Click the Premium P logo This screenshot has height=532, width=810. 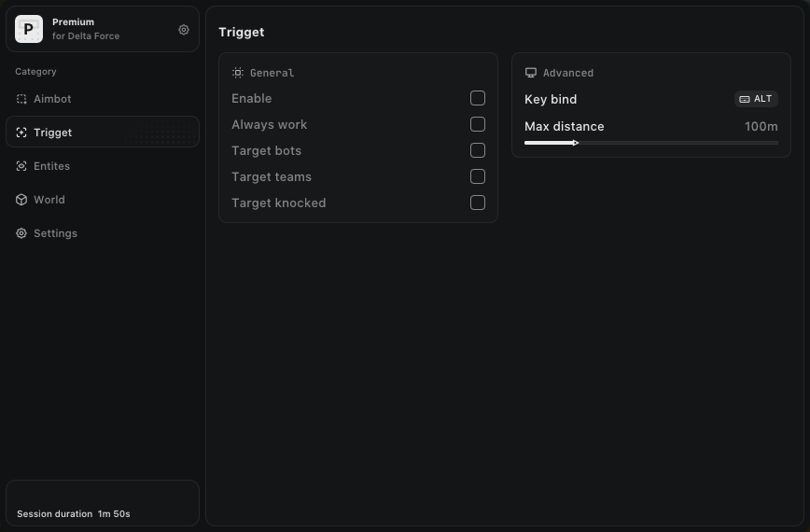pos(29,29)
